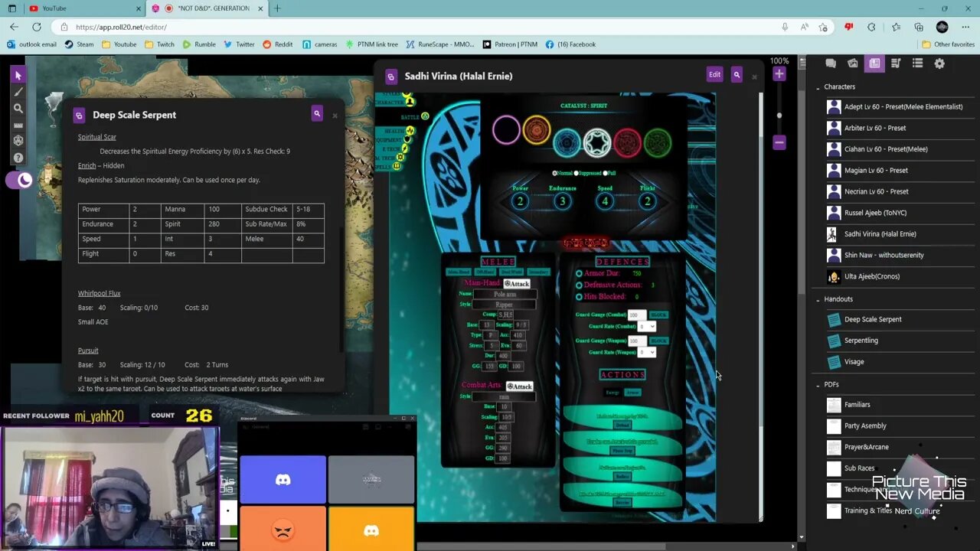Collapse the Handouts folder

pyautogui.click(x=818, y=299)
